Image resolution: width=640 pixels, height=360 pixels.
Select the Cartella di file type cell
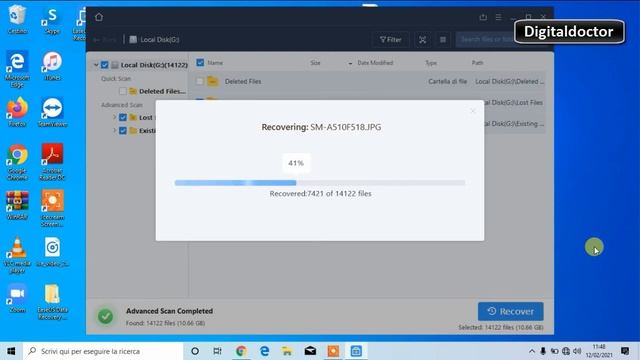click(x=447, y=81)
